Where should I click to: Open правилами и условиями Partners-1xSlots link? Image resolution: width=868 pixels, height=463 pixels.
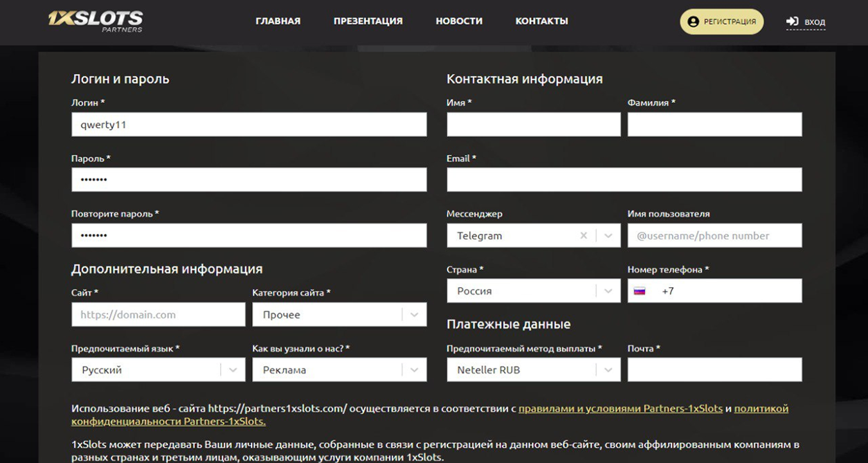(620, 408)
